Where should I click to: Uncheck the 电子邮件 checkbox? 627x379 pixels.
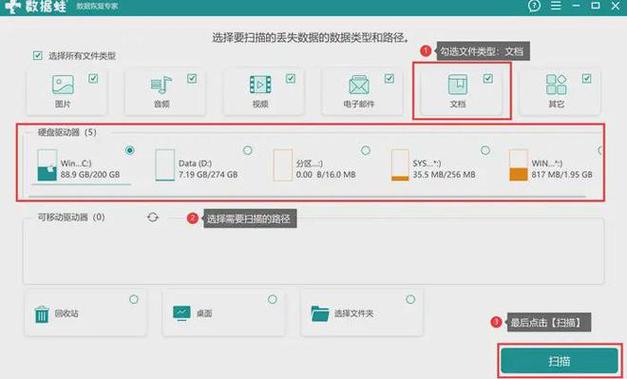point(389,78)
